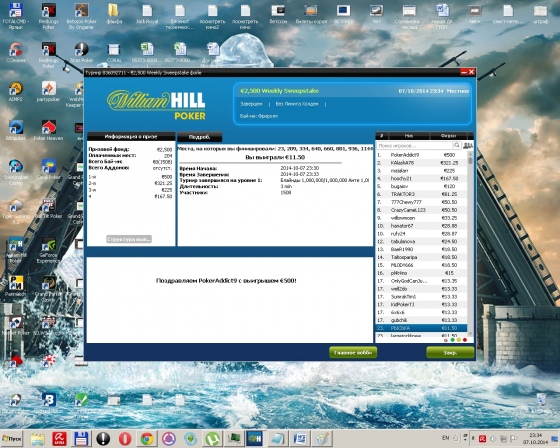
Task: Open the CCleaner desktop shortcut
Action: coord(16,53)
